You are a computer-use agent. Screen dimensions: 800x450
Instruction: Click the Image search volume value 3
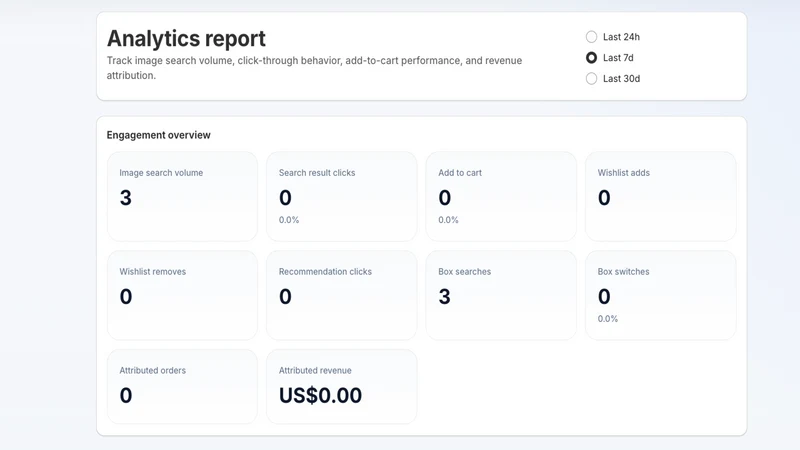click(x=126, y=198)
